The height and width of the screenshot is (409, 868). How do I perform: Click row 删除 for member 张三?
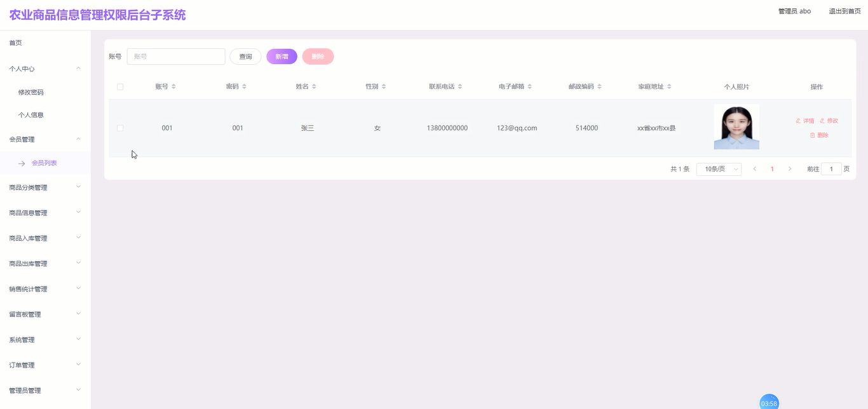pos(819,135)
